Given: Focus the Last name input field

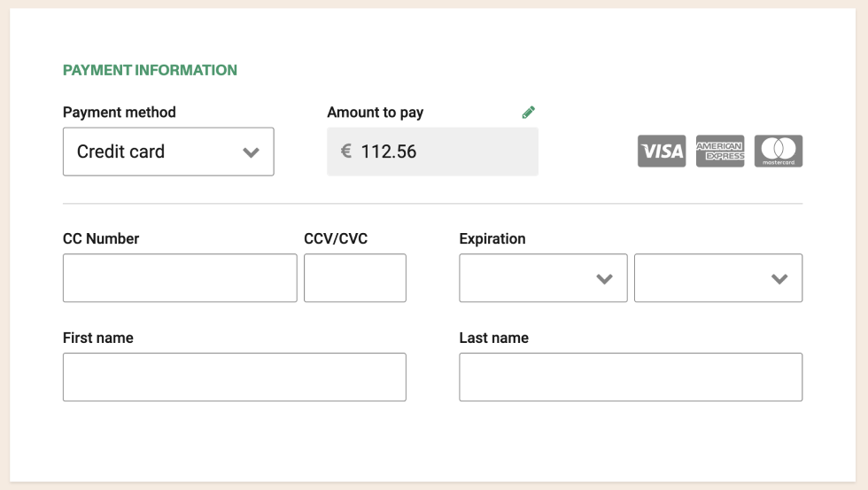Looking at the screenshot, I should tap(631, 377).
